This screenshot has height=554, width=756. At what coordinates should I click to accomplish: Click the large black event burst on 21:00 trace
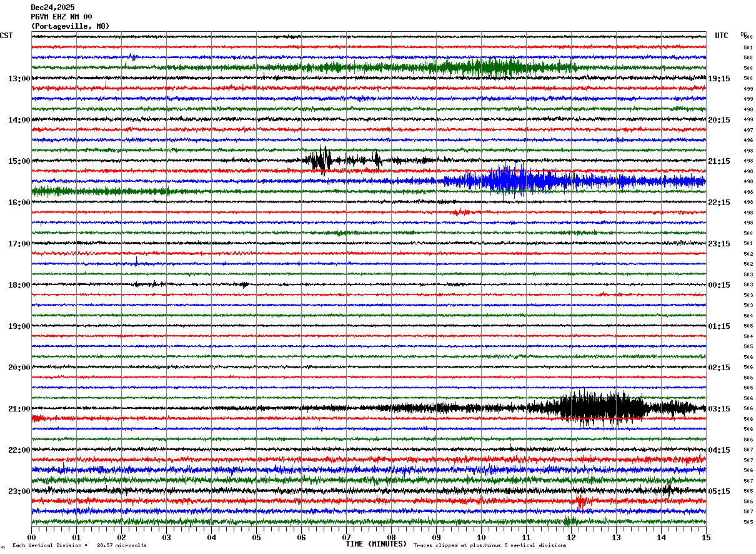603,408
